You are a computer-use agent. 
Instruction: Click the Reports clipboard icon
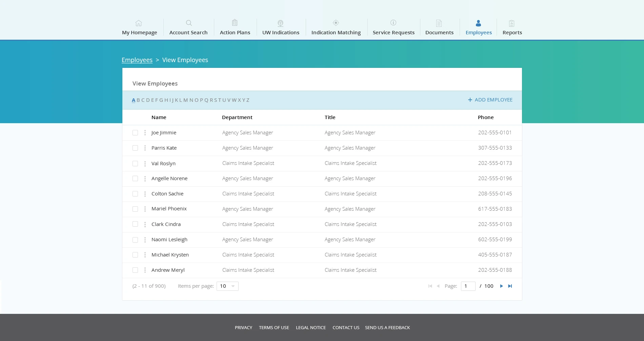click(x=512, y=23)
